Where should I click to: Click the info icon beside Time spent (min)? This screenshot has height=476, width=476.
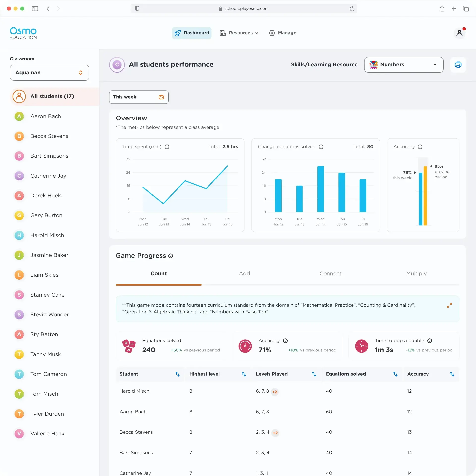click(167, 147)
